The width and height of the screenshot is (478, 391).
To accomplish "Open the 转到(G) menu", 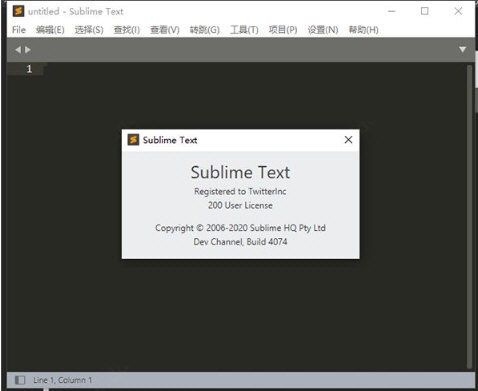I will click(205, 30).
